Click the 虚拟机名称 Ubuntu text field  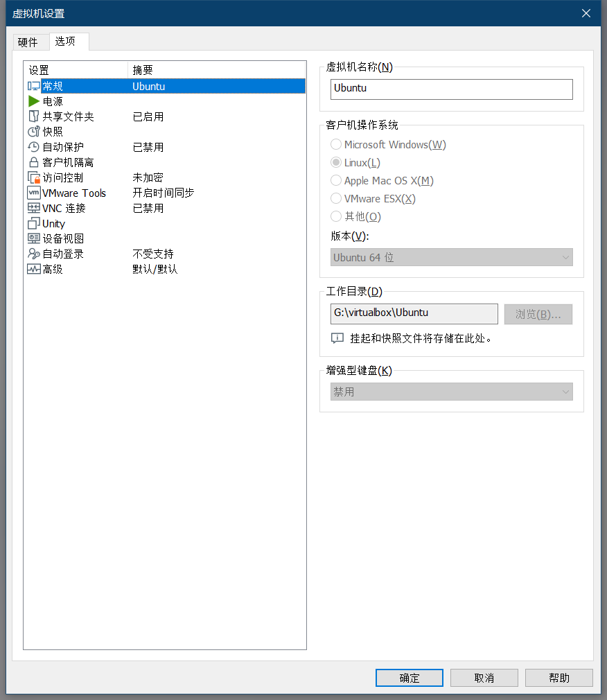coord(451,89)
